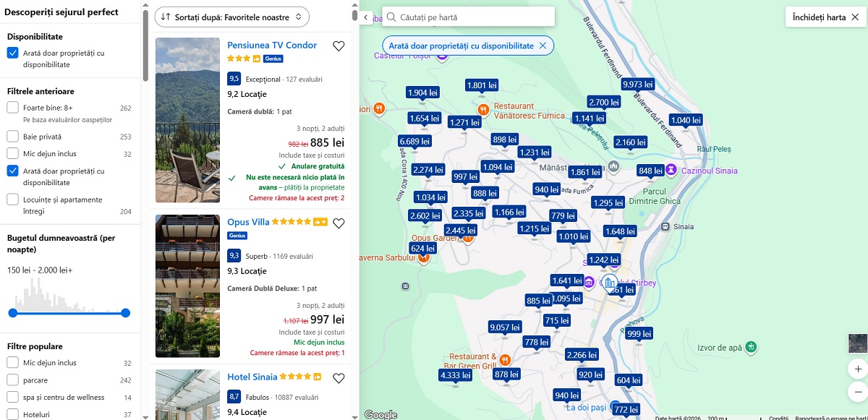Select the 9.973 lei price marker

(x=638, y=85)
